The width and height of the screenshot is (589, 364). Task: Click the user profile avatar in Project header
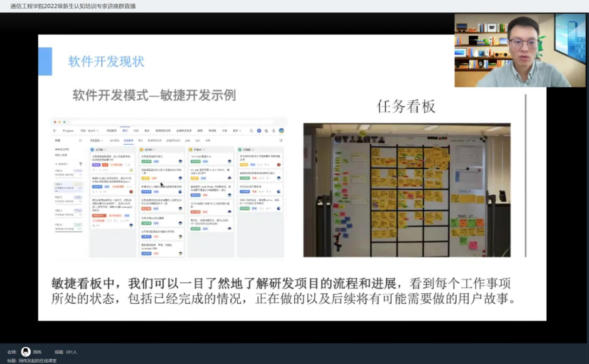(x=281, y=131)
